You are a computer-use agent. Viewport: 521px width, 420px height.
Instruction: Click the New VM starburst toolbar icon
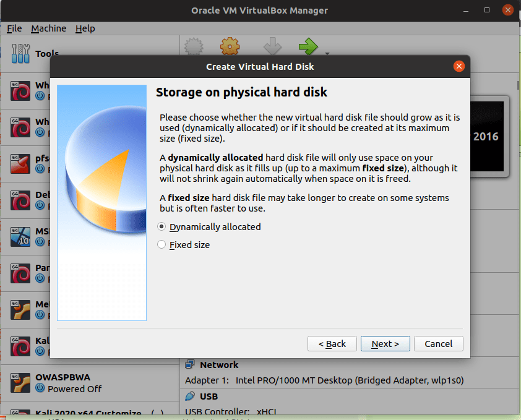coord(194,46)
